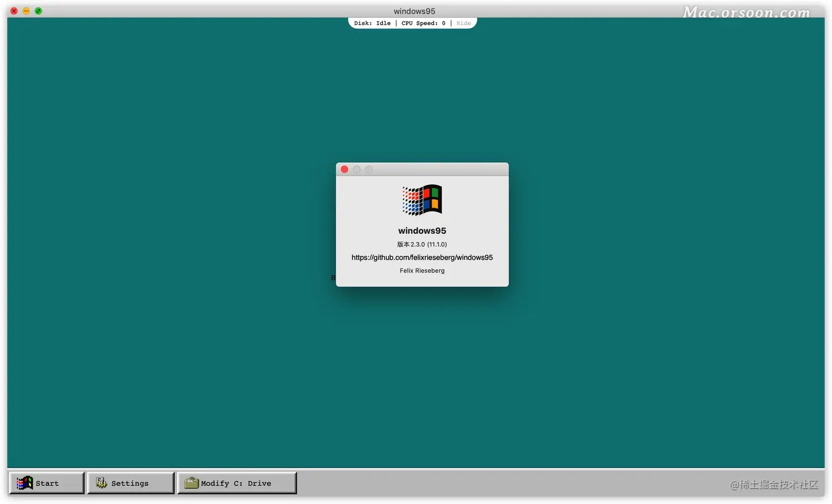Viewport: 832px width, 504px height.
Task: Click the CPU Speed: 0 status text
Action: pyautogui.click(x=423, y=23)
